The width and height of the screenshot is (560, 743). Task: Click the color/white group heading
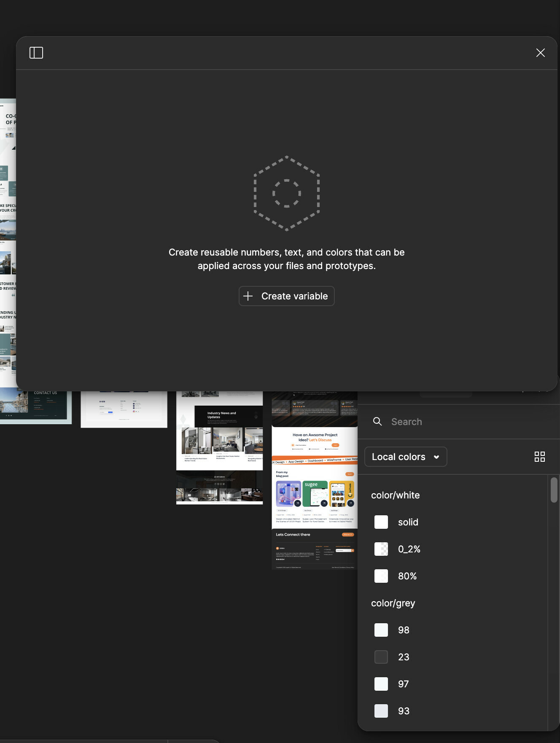point(395,495)
